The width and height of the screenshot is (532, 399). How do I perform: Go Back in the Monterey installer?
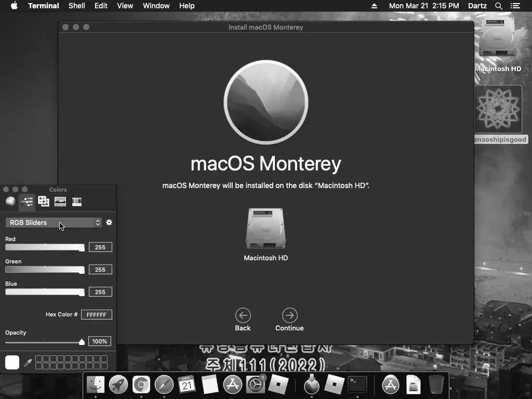click(243, 320)
